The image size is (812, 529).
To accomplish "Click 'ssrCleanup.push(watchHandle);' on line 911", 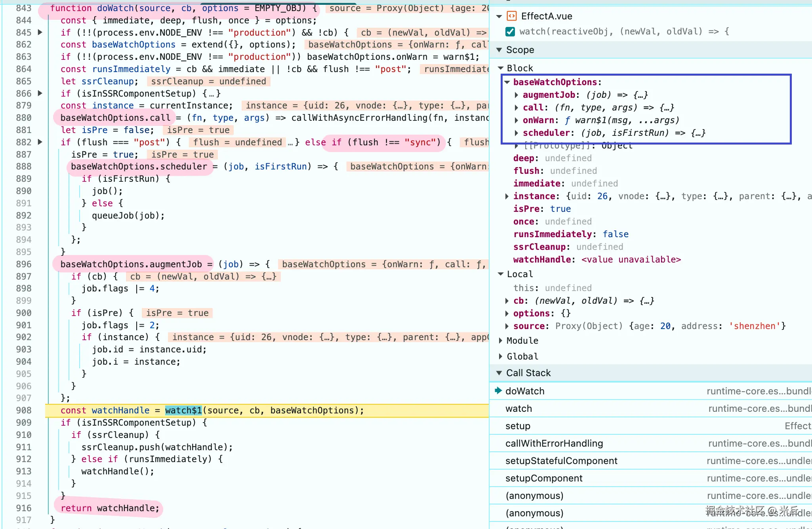I will tap(157, 447).
